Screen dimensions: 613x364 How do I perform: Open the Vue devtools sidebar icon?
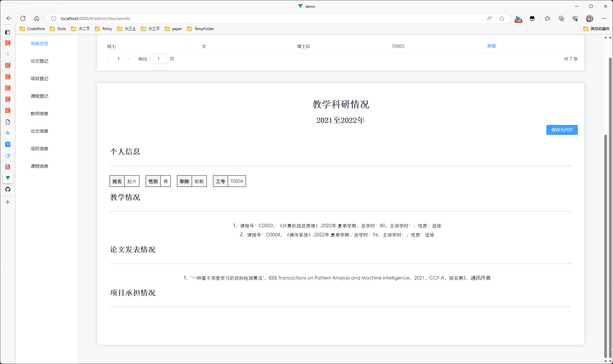(8, 178)
